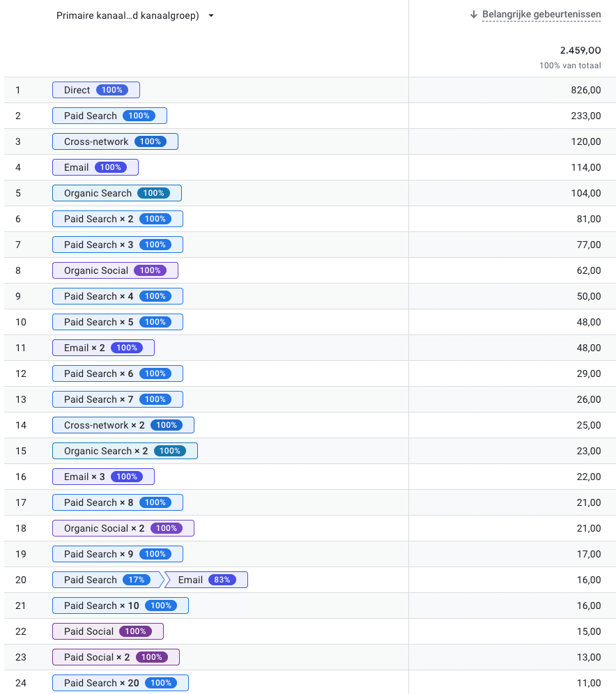
Task: Click the Organic Search 100% path chip
Action: (117, 193)
